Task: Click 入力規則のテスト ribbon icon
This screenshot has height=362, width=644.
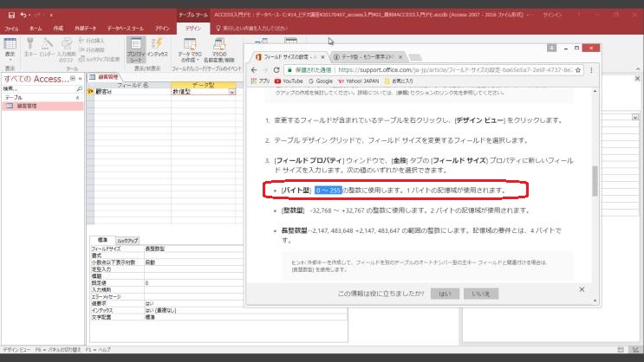Action: click(x=66, y=49)
